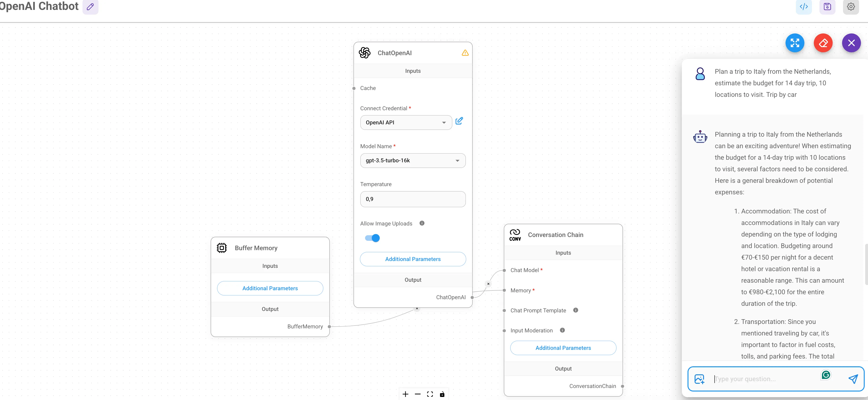This screenshot has height=400, width=868.
Task: Open the API code embed icon
Action: coord(804,7)
